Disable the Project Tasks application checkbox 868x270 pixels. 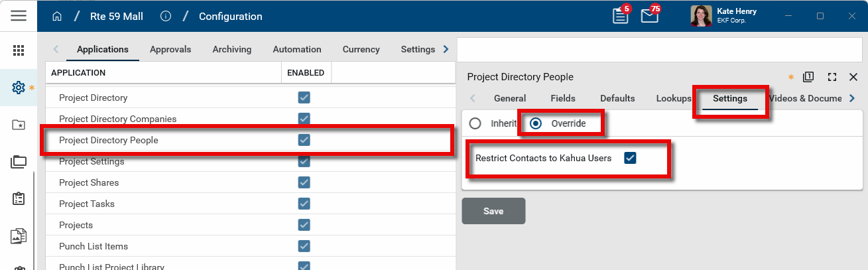click(x=304, y=204)
